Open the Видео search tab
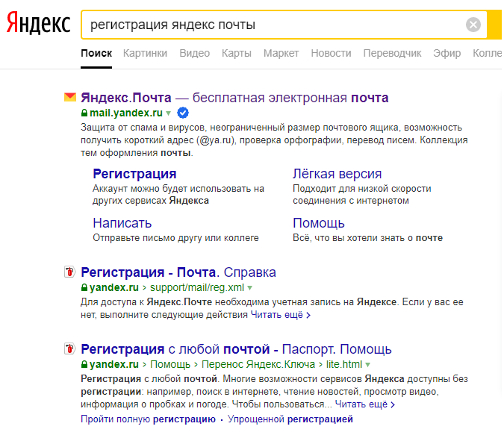Screen dimensions: 504x441 tap(194, 53)
